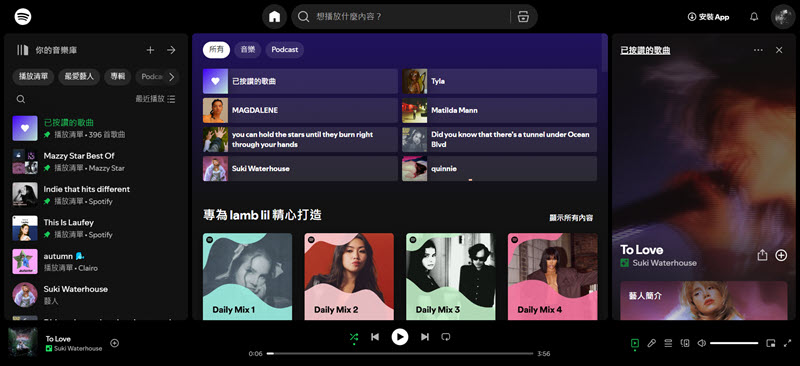This screenshot has width=800, height=366.
Task: Click the search magnifier in top bar
Action: point(304,17)
